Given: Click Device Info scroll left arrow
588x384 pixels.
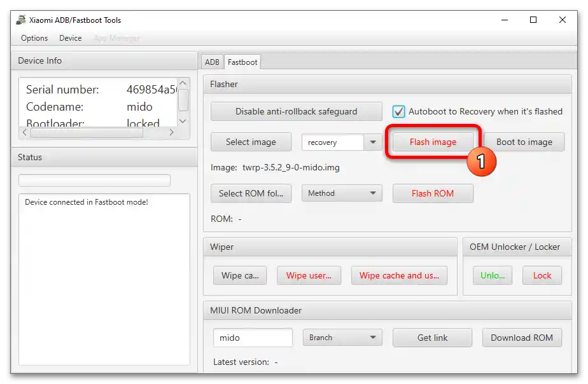Looking at the screenshot, I should tap(24, 132).
